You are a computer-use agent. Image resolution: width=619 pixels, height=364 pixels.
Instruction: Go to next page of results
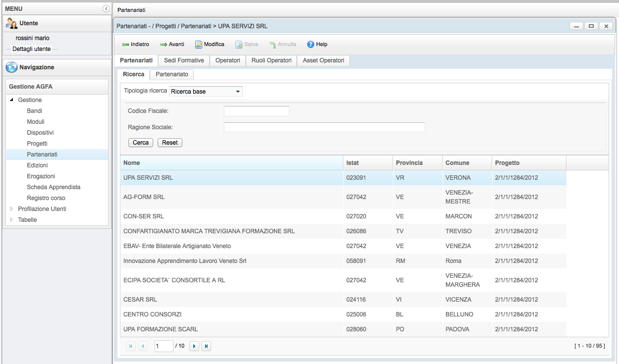pyautogui.click(x=194, y=346)
